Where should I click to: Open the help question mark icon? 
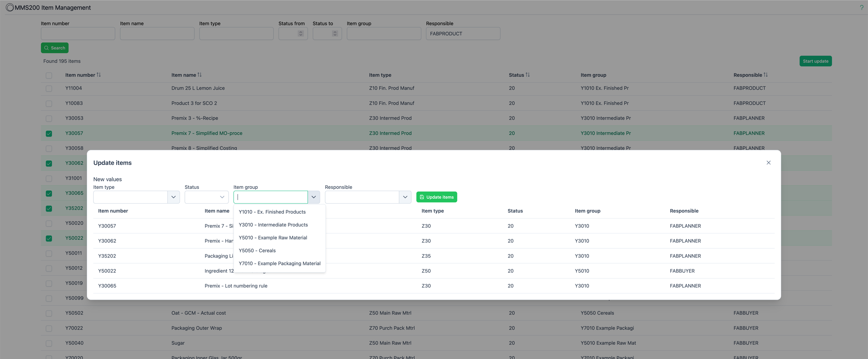862,7
